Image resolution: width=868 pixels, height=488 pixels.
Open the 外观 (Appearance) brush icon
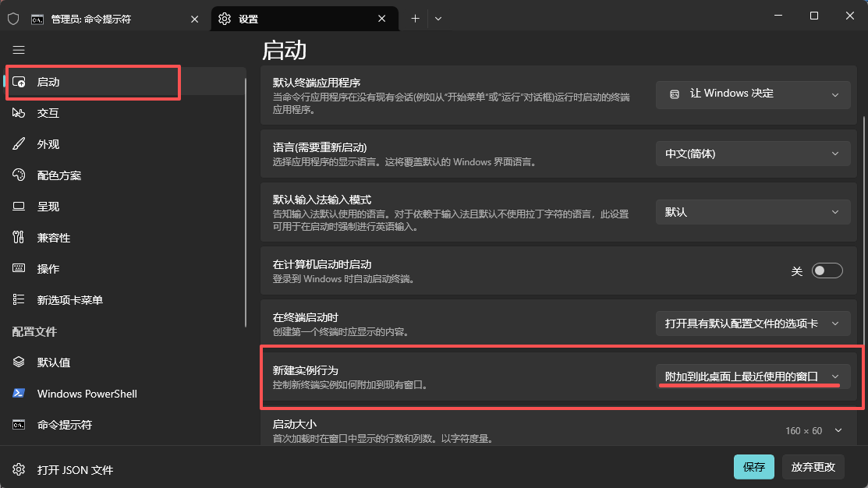[19, 144]
